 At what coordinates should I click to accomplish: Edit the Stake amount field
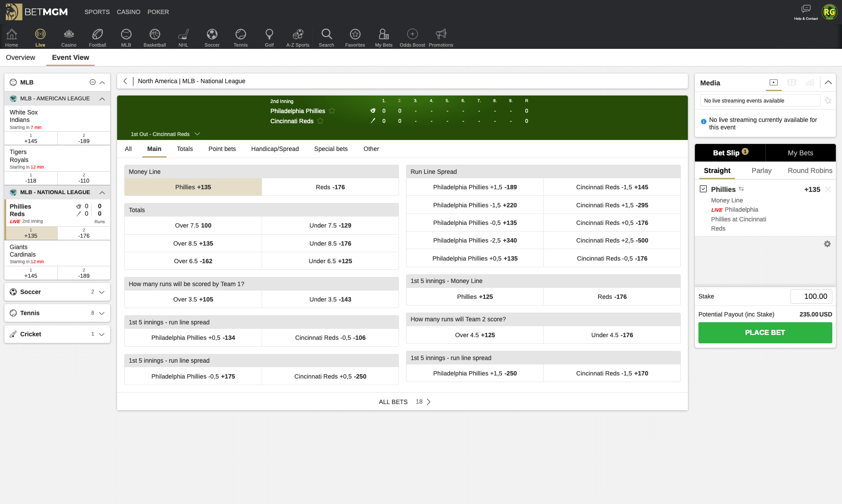(811, 297)
